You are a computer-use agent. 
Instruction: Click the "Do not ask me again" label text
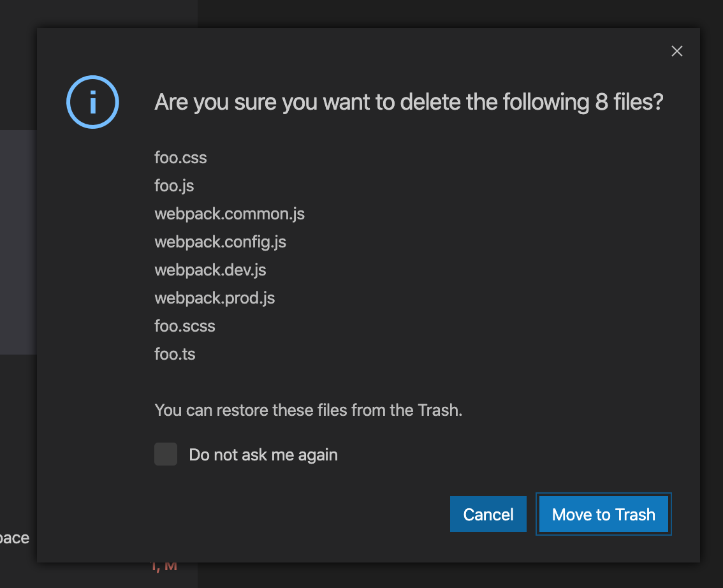point(263,454)
